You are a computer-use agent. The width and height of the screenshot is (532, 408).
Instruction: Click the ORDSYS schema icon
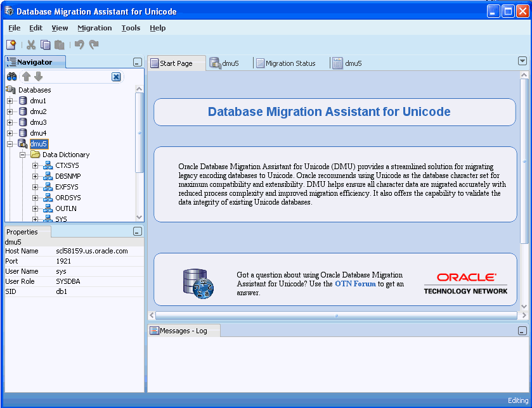pyautogui.click(x=48, y=198)
